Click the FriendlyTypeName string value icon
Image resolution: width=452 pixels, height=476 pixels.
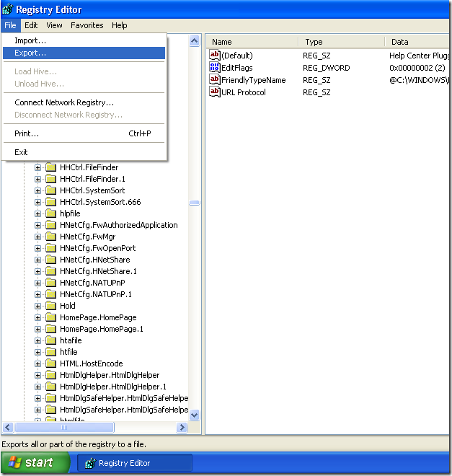[x=215, y=79]
